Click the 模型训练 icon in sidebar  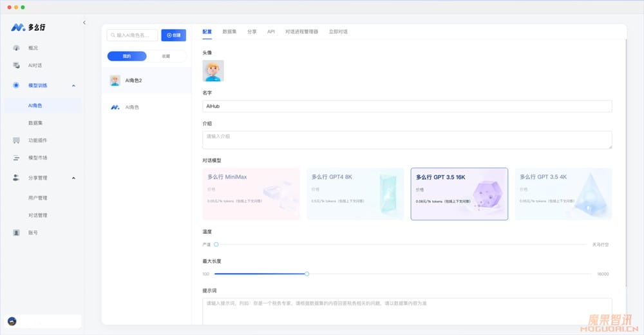tap(16, 85)
